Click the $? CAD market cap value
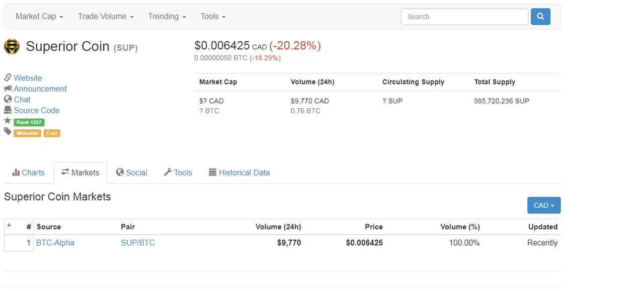 click(211, 101)
